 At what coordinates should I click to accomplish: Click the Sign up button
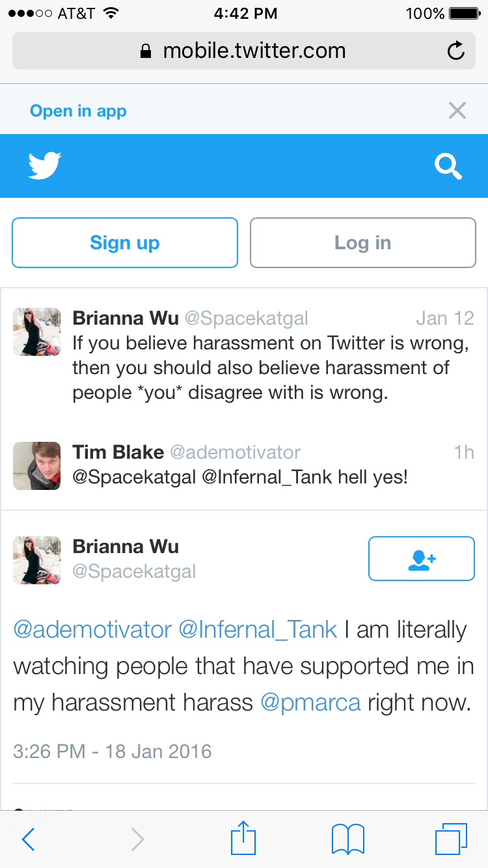(125, 243)
